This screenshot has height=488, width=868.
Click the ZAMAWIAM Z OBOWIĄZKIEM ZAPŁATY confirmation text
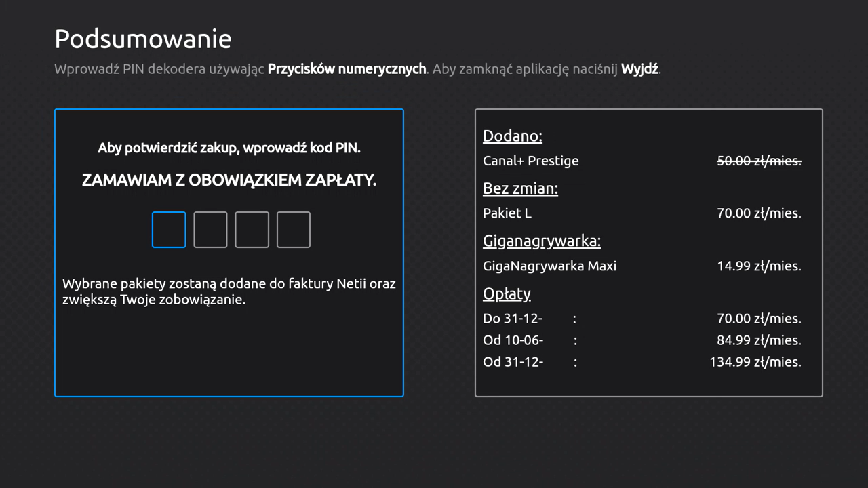[229, 180]
